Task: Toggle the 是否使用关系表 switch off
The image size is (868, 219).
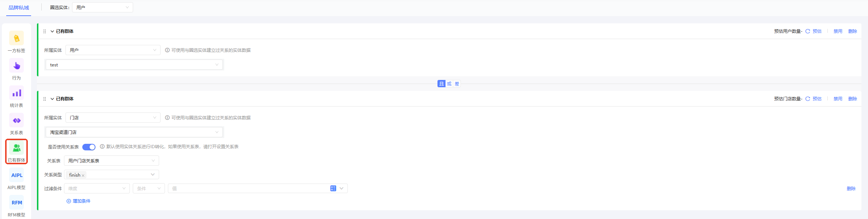Action: click(x=89, y=147)
